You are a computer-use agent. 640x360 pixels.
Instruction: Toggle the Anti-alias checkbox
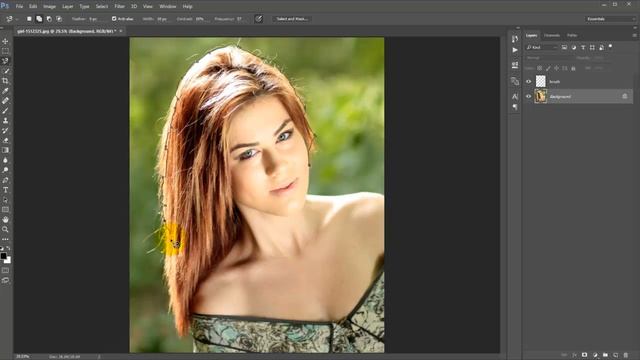pyautogui.click(x=114, y=19)
